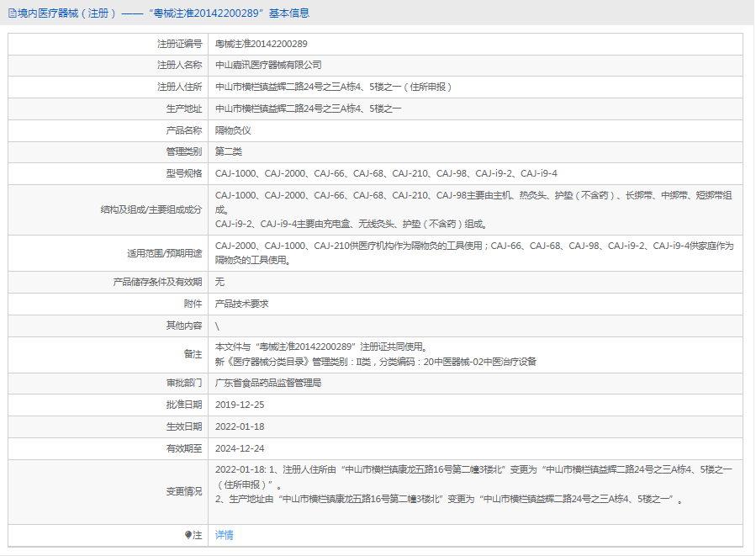
Task: Select the approval date 2019-12-25
Action: pyautogui.click(x=240, y=405)
